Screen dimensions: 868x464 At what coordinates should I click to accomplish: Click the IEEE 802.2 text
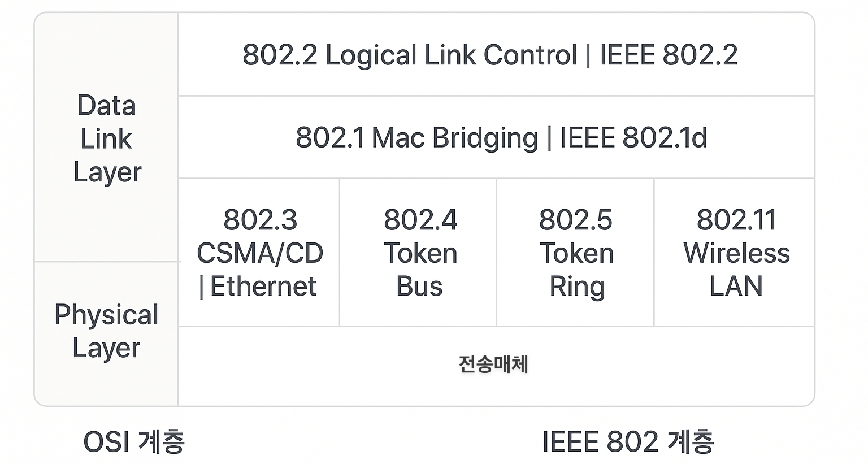669,55
